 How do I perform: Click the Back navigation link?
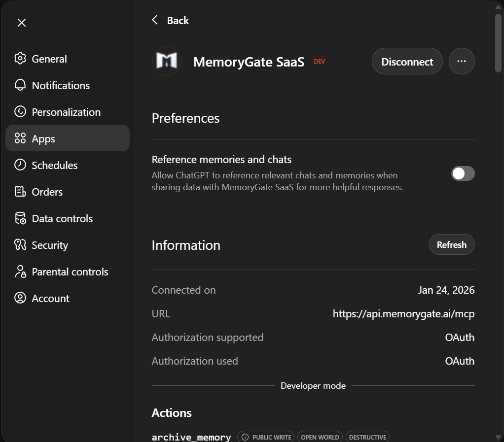(170, 20)
